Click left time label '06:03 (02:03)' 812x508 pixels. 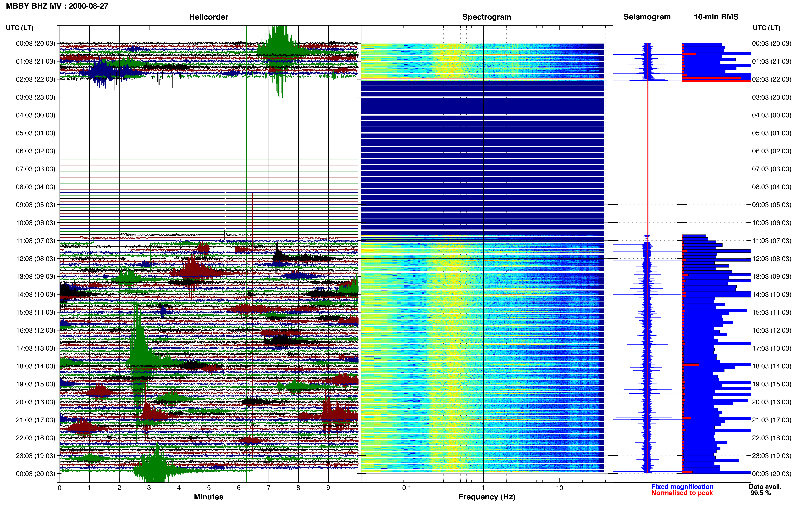pos(36,151)
